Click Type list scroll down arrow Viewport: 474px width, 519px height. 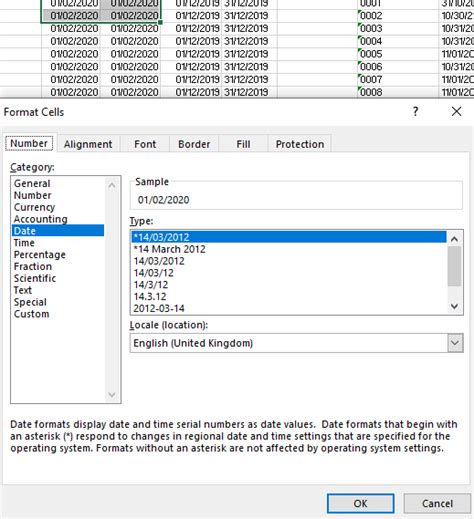click(454, 306)
